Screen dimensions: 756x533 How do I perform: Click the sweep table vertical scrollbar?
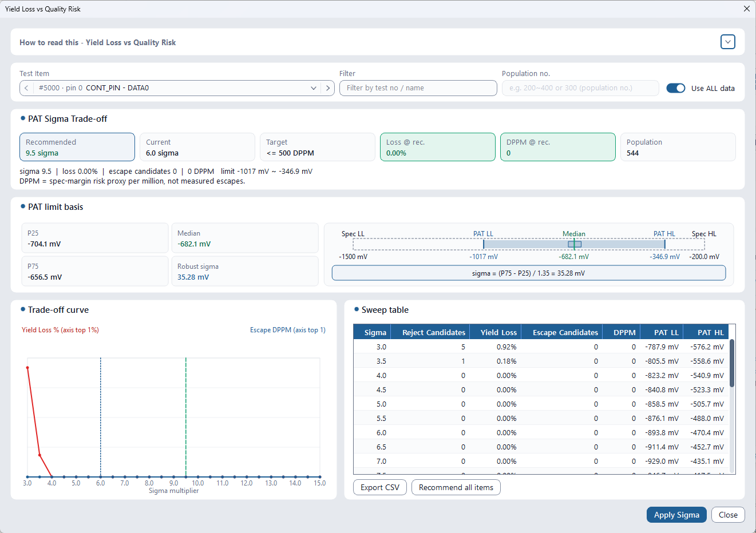(732, 364)
